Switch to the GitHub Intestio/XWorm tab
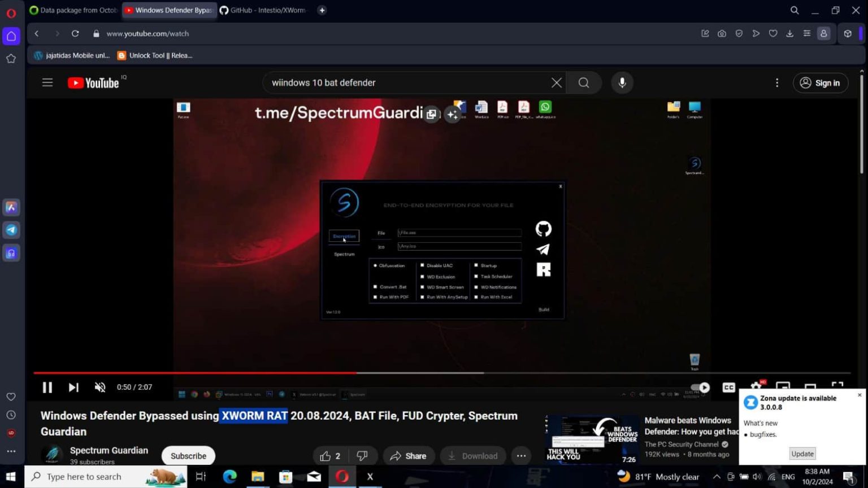Viewport: 868px width, 488px height. pyautogui.click(x=263, y=10)
